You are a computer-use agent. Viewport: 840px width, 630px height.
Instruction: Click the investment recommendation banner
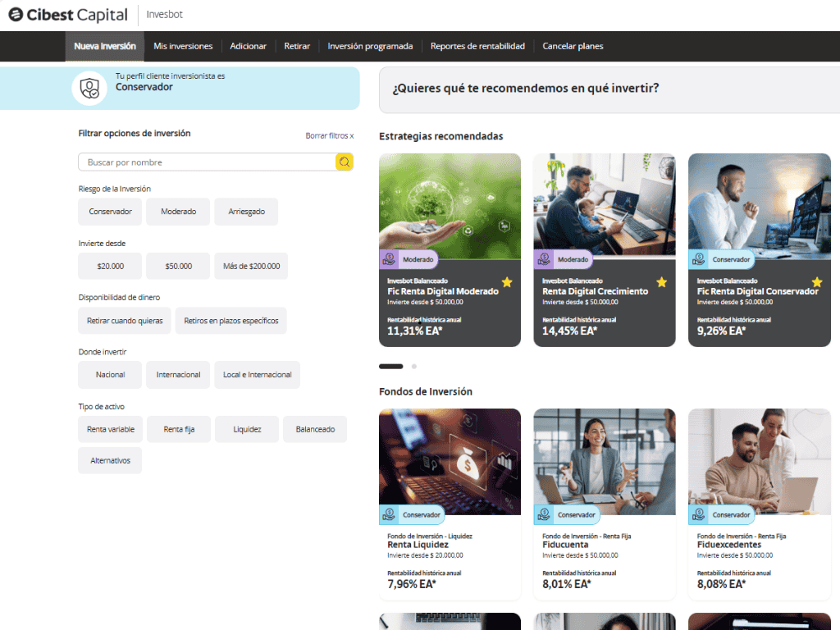click(x=607, y=89)
